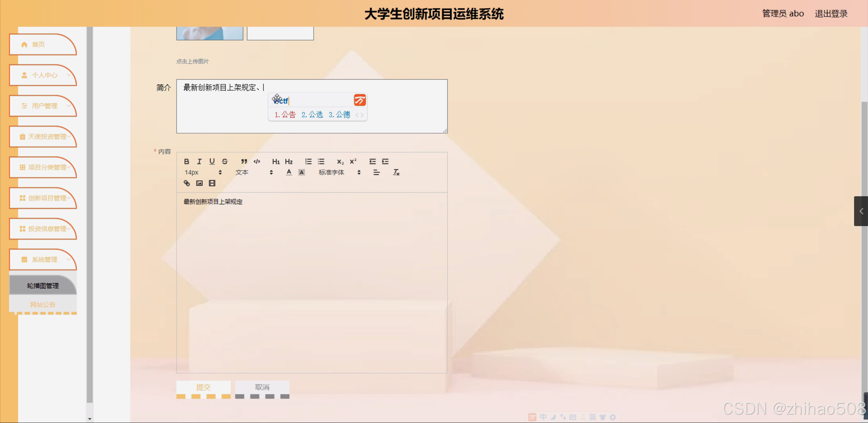
Task: Insert a hyperlink via the link icon
Action: coord(187,183)
